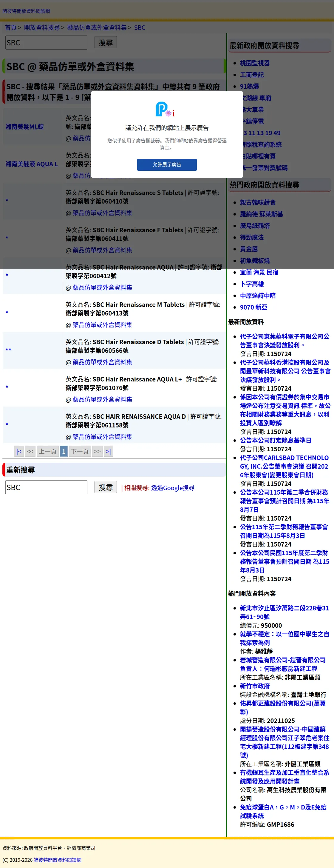334x868 pixels.
Task: Open the 中原達詩中暗 link
Action: pyautogui.click(x=258, y=296)
